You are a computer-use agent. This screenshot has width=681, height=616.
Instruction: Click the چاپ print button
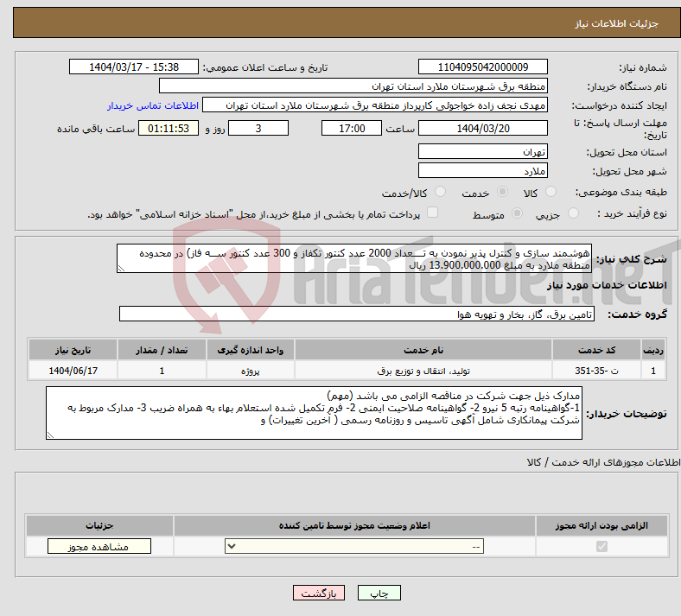379,593
